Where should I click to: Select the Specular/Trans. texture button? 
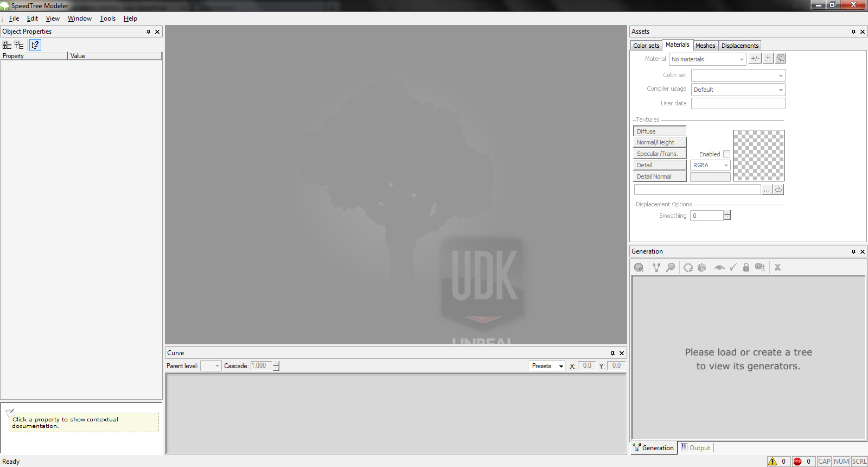(660, 154)
